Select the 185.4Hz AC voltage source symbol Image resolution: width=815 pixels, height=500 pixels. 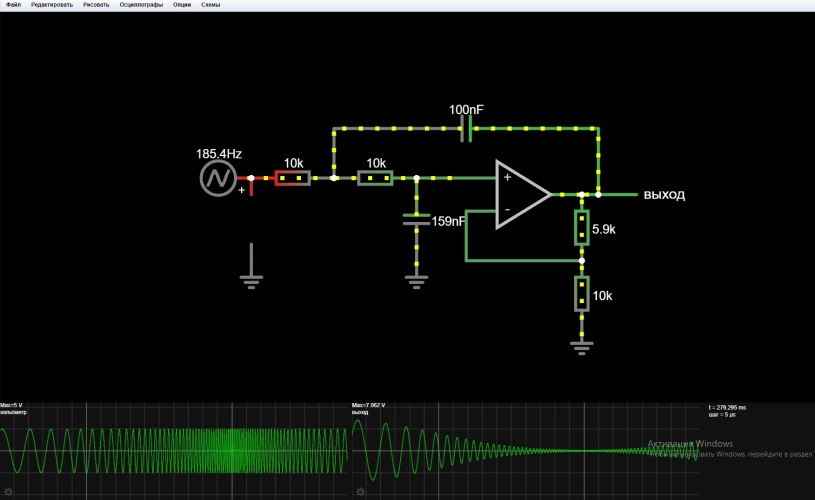click(x=218, y=178)
